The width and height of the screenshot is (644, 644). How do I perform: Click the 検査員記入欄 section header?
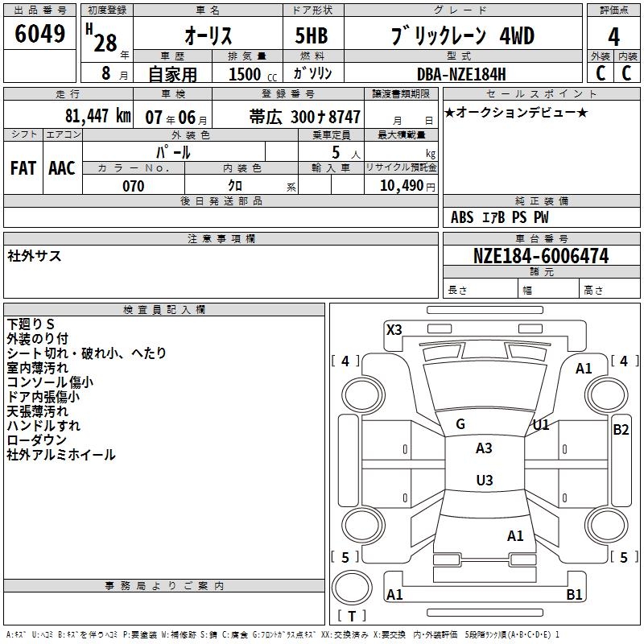pos(164,310)
